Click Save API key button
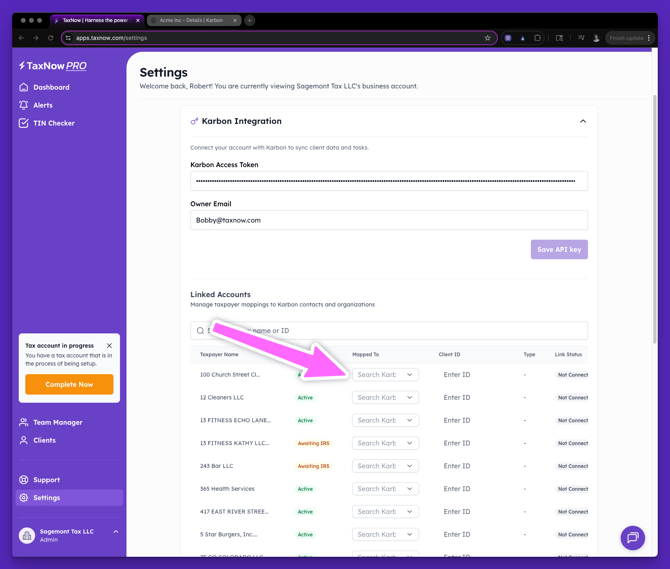The height and width of the screenshot is (569, 670). point(559,249)
